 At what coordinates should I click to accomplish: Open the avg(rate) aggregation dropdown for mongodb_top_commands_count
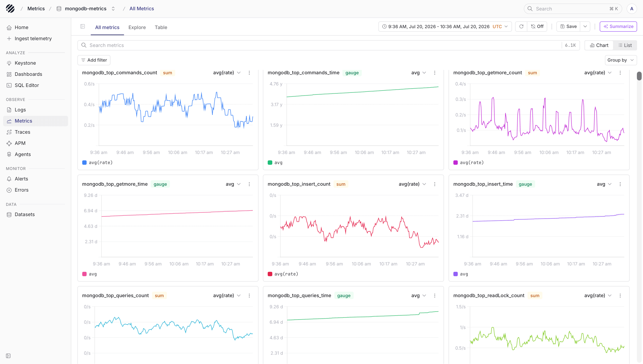coord(227,73)
